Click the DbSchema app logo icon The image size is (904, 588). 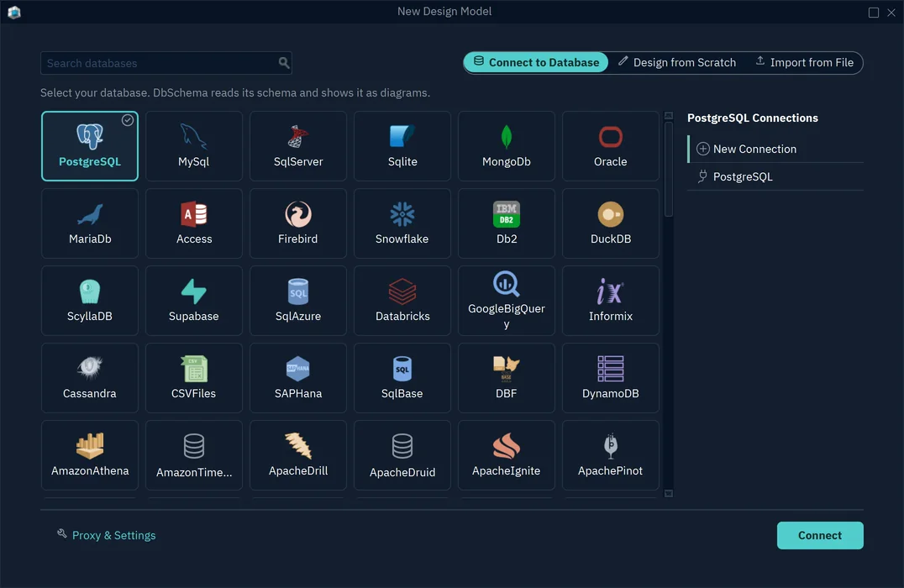[13, 12]
